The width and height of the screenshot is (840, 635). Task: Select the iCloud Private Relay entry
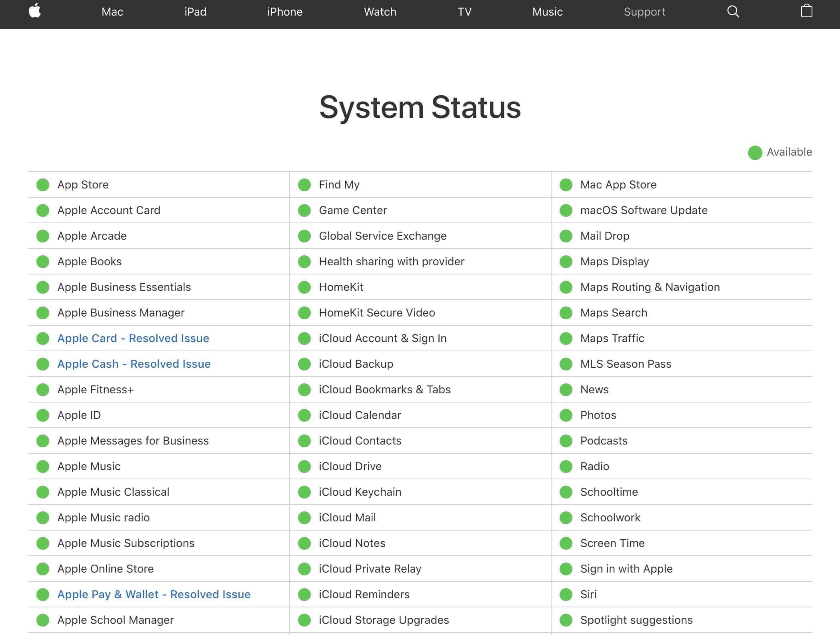370,569
